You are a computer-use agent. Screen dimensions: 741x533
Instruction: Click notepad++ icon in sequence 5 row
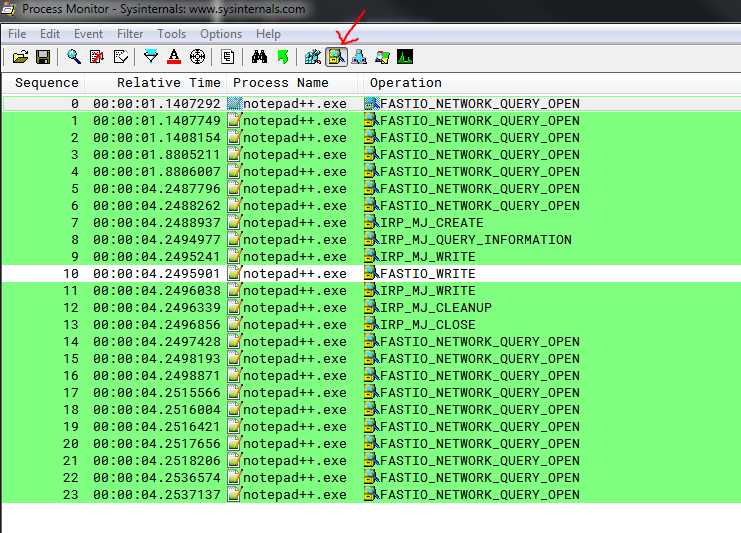[x=234, y=189]
